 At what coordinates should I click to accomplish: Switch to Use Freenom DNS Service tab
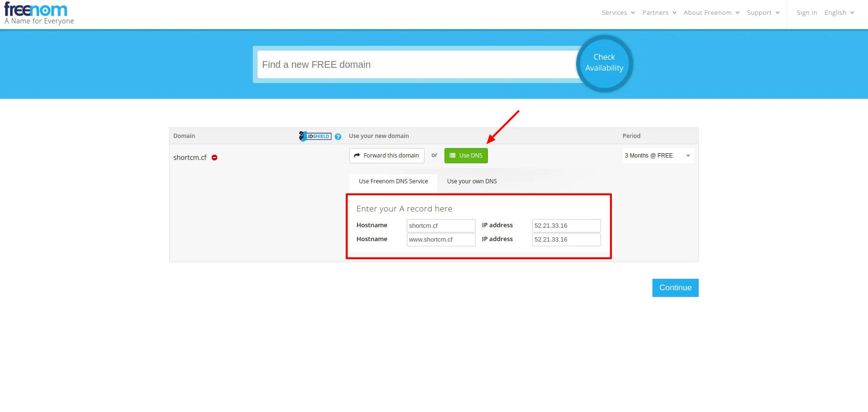(393, 181)
